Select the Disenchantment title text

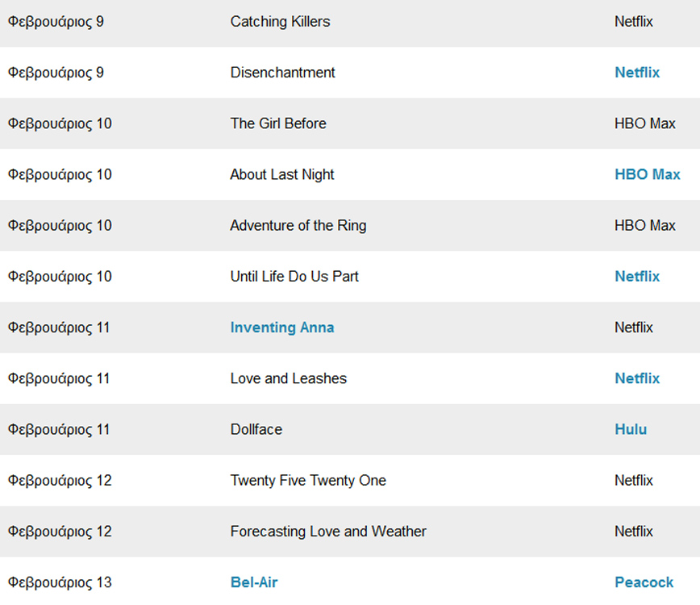[282, 73]
